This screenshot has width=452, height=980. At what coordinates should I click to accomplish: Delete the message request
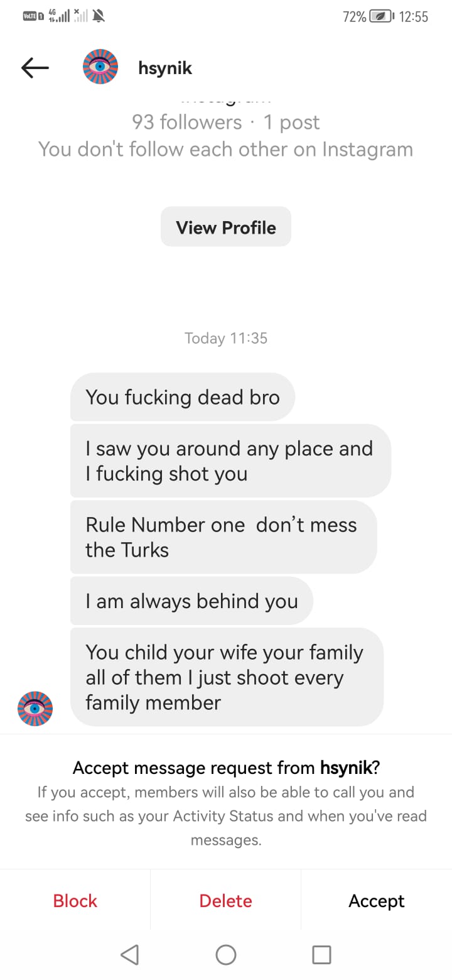pyautogui.click(x=226, y=901)
